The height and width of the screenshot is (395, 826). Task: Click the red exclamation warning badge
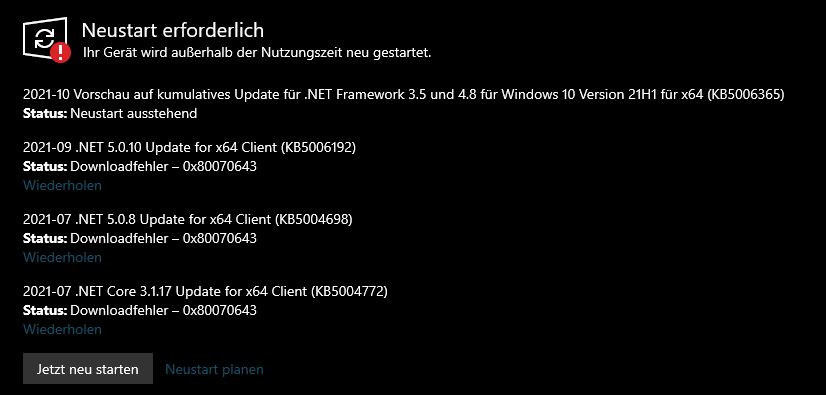pos(61,52)
